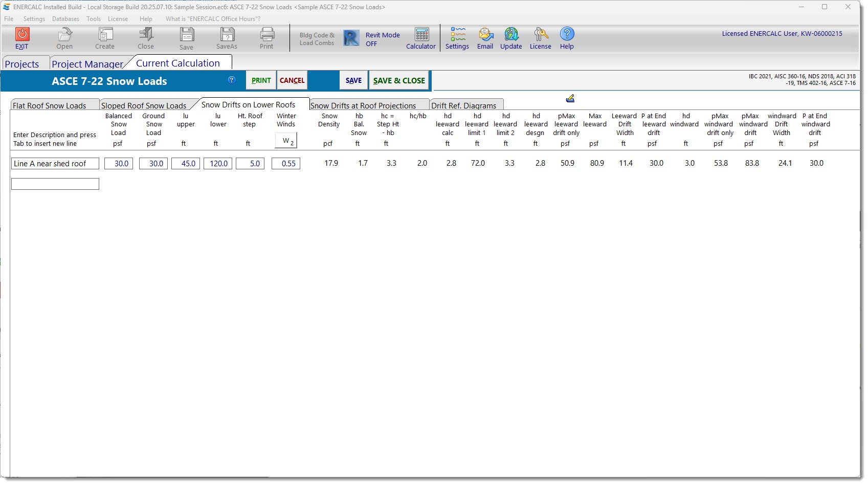The height and width of the screenshot is (485, 868).
Task: Open the License keys icon
Action: point(541,34)
